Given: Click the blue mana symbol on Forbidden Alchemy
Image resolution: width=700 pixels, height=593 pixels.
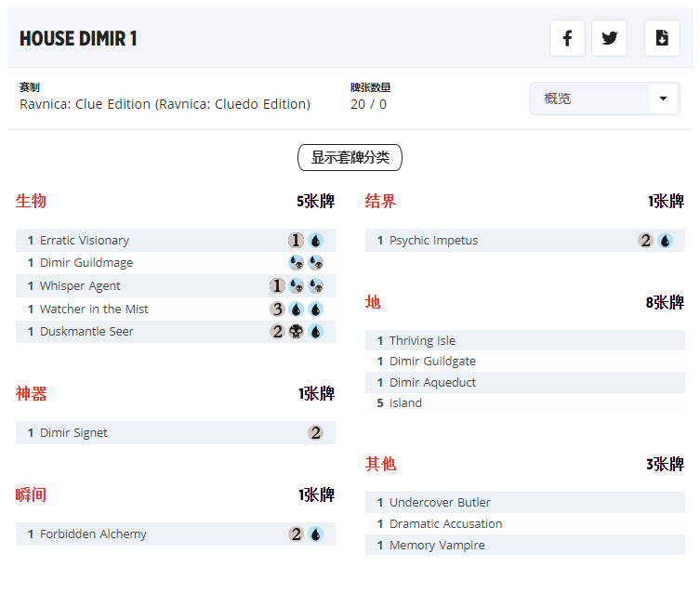Looking at the screenshot, I should [x=315, y=534].
